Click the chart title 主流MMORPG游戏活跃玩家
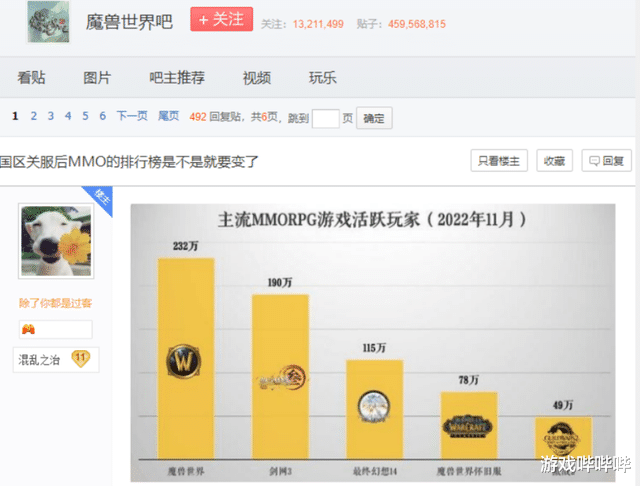This screenshot has width=640, height=486. [372, 220]
